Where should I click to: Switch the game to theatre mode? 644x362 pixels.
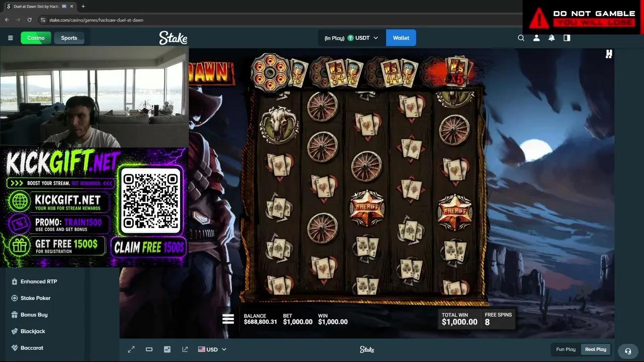149,349
